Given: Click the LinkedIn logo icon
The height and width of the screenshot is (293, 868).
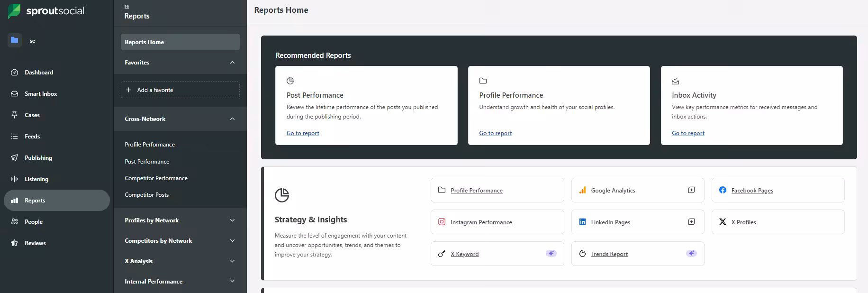Looking at the screenshot, I should pos(583,222).
